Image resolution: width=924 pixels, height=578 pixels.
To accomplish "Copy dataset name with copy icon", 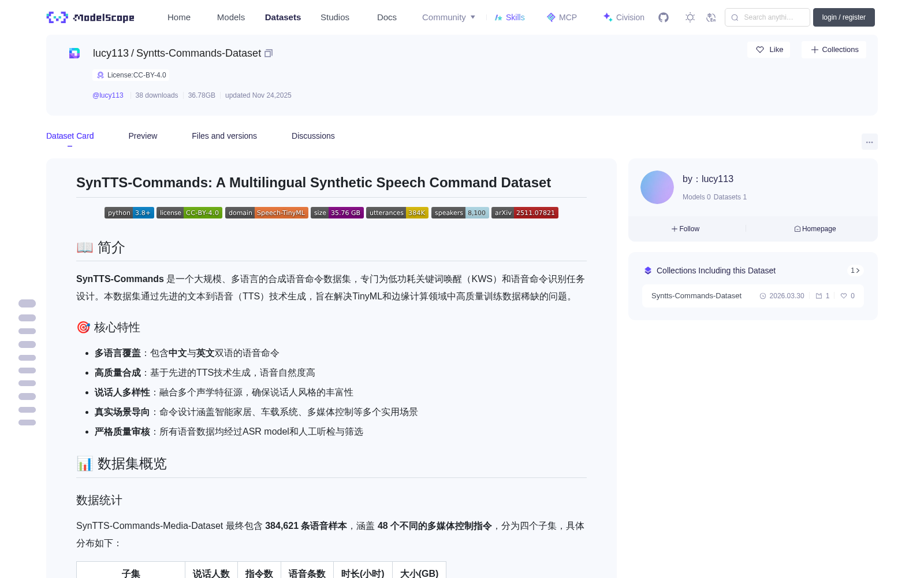I will click(269, 53).
